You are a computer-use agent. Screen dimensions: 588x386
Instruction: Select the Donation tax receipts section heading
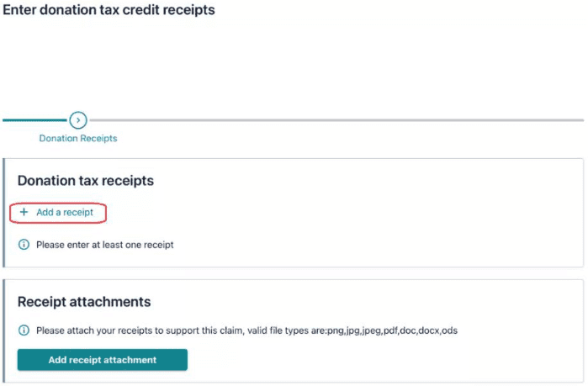pos(86,181)
